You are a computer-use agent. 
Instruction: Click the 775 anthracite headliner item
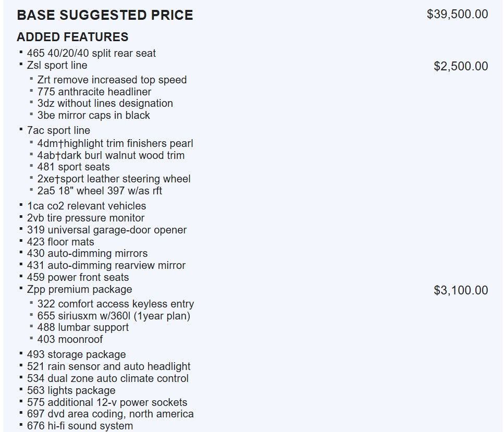click(94, 92)
